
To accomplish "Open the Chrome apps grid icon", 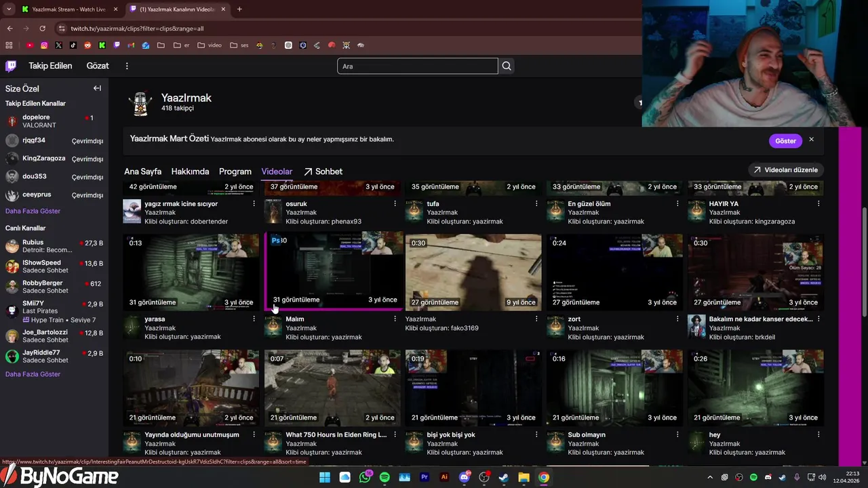I will (9, 45).
